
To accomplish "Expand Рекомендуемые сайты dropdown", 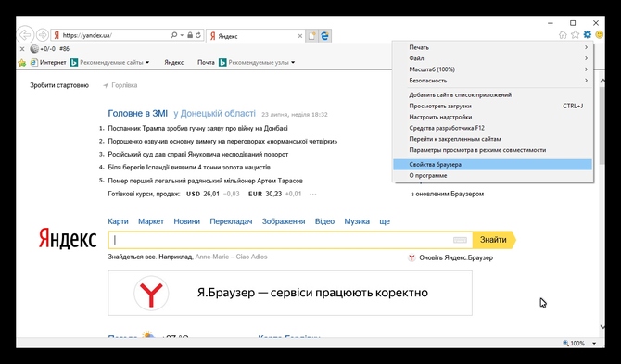I will [147, 62].
